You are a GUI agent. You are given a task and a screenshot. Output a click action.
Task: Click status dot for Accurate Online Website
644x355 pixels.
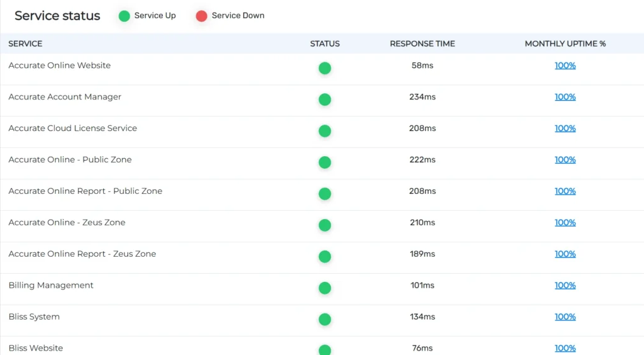tap(325, 68)
